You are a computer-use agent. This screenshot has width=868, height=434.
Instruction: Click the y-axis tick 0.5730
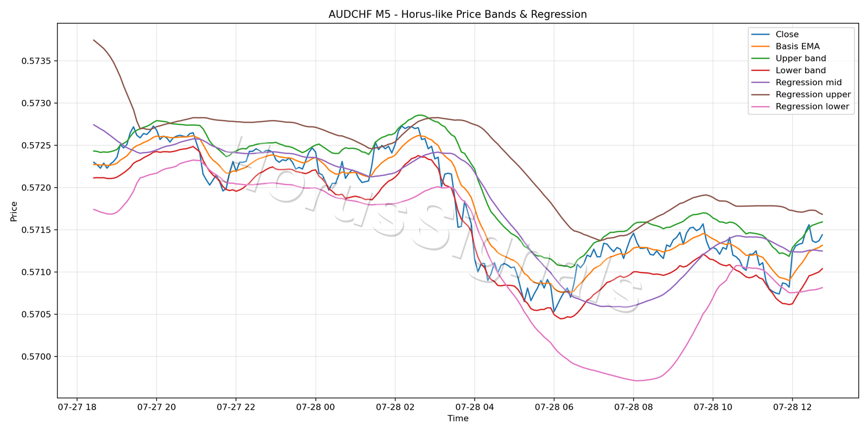36,104
